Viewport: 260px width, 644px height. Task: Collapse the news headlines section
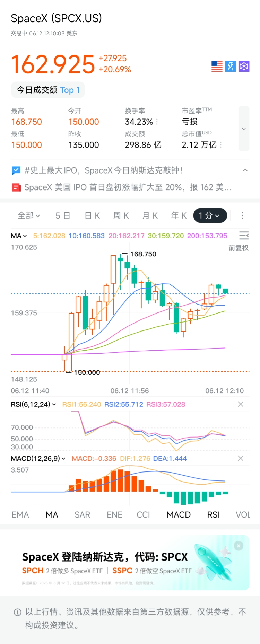pos(245,170)
